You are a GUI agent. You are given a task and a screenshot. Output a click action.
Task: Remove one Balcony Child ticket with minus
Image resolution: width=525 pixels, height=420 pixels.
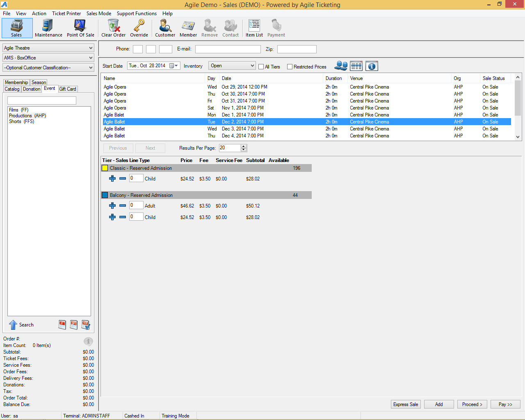coord(123,217)
